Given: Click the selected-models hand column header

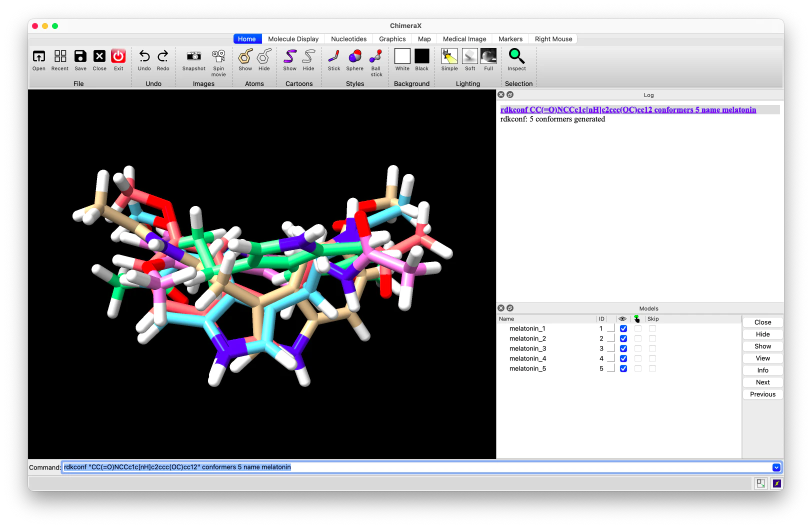Looking at the screenshot, I should [636, 319].
